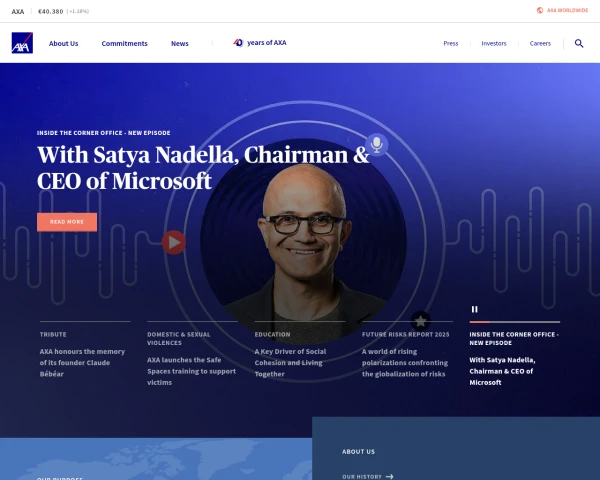Image resolution: width=600 pixels, height=480 pixels.
Task: Open the Press link
Action: click(x=451, y=44)
